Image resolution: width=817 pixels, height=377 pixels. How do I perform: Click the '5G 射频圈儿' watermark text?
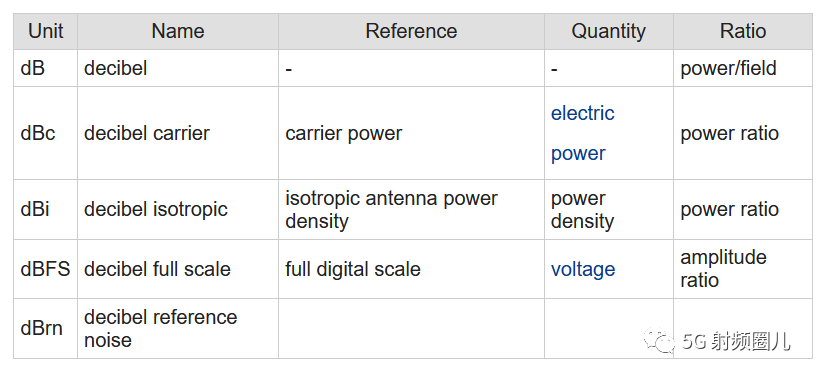[737, 342]
